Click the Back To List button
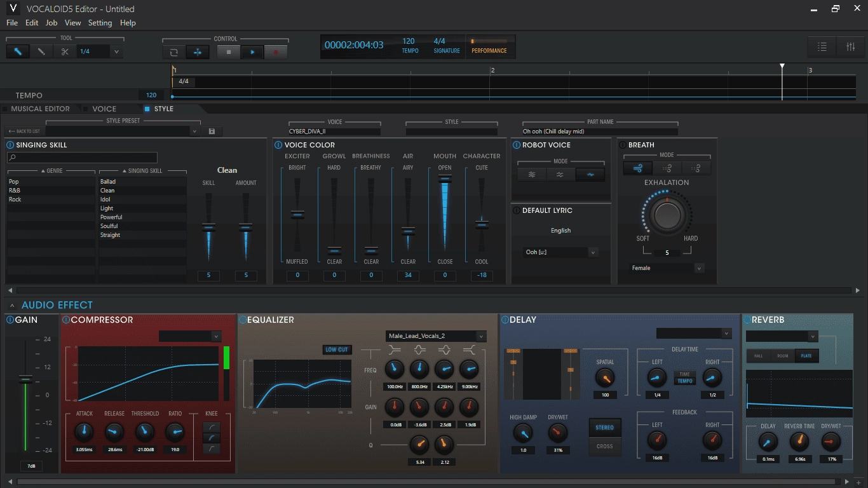 click(x=25, y=131)
